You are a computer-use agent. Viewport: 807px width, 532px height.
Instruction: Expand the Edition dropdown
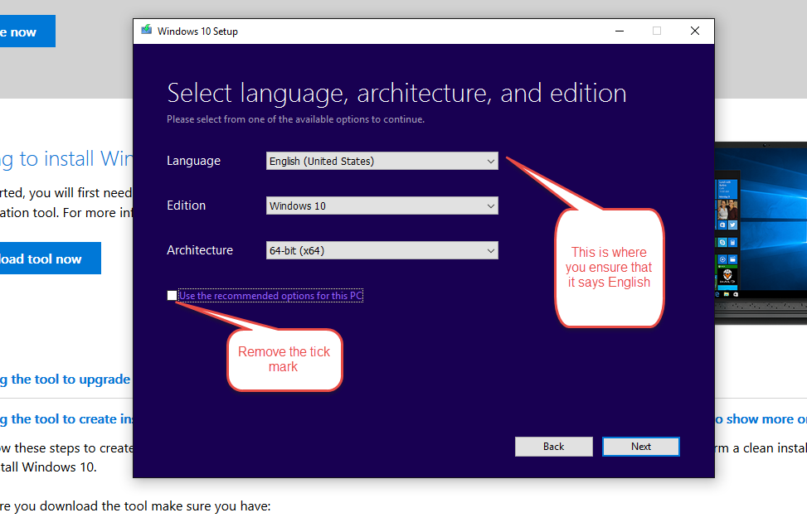[490, 205]
